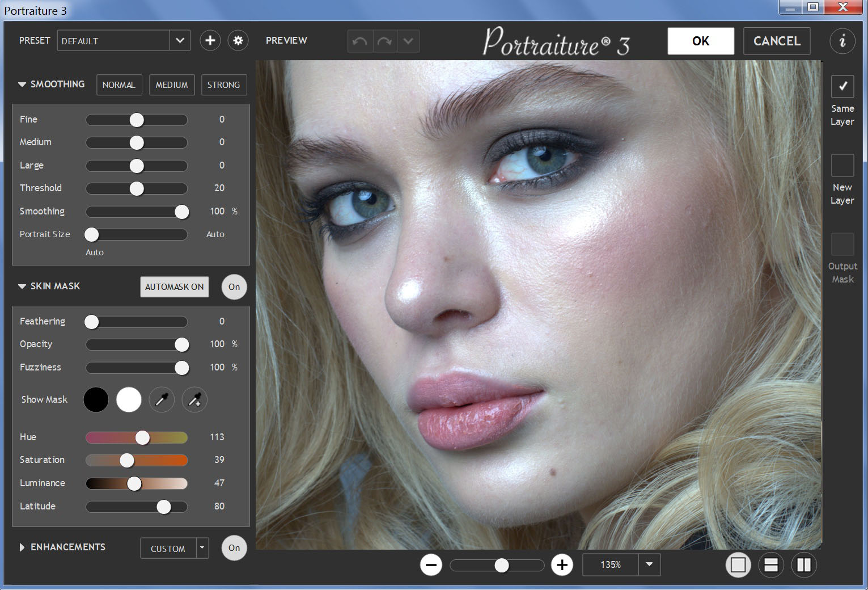Zoom out with the minus button
868x590 pixels.
[431, 565]
